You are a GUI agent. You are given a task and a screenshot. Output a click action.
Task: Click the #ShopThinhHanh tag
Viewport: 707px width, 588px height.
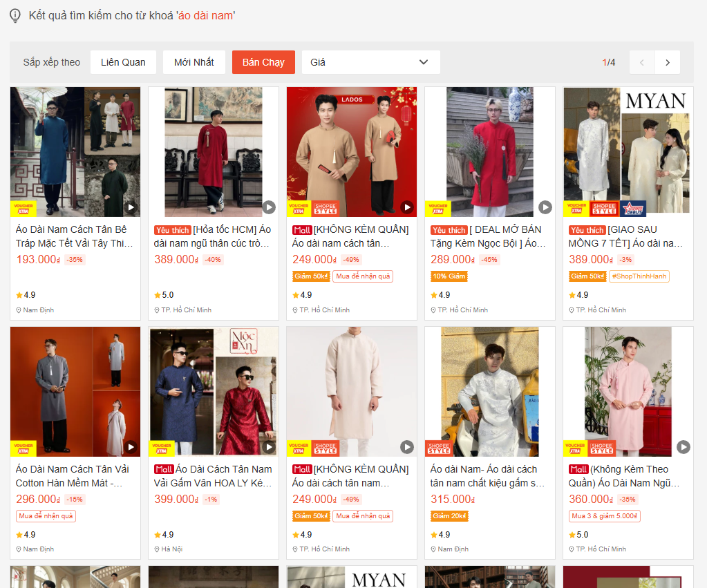click(639, 276)
